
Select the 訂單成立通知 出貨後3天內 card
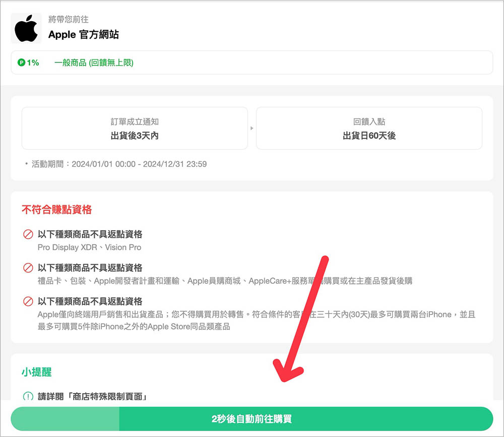tap(135, 128)
